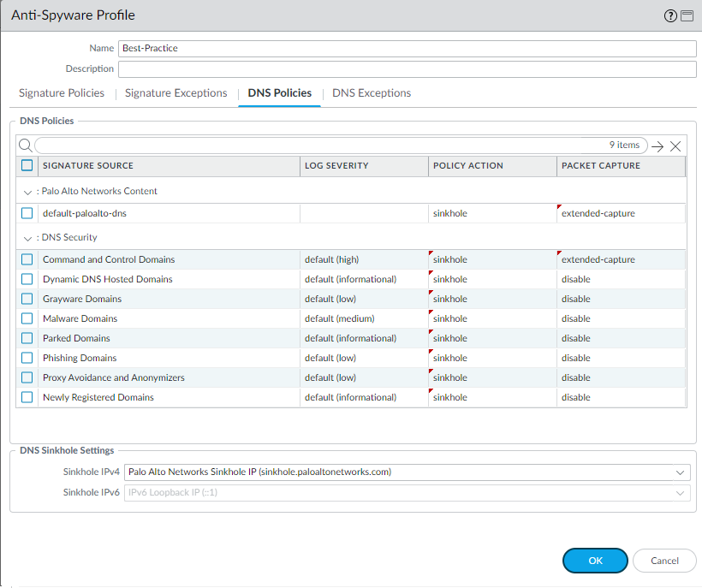Screen dimensions: 702x588
Task: Click the X clear filter icon
Action: point(675,146)
